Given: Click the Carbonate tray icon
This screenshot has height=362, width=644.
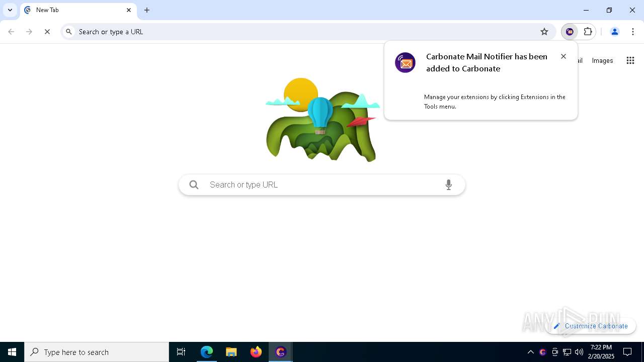Looking at the screenshot, I should coord(542,352).
